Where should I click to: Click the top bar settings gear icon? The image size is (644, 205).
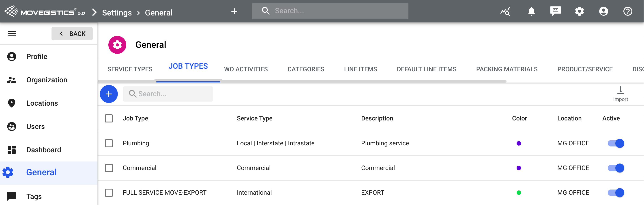coord(579,11)
